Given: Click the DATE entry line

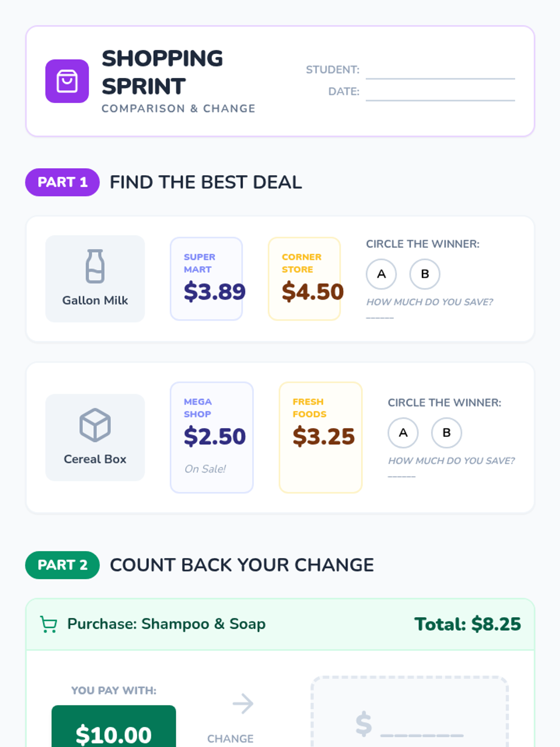Looking at the screenshot, I should point(440,94).
